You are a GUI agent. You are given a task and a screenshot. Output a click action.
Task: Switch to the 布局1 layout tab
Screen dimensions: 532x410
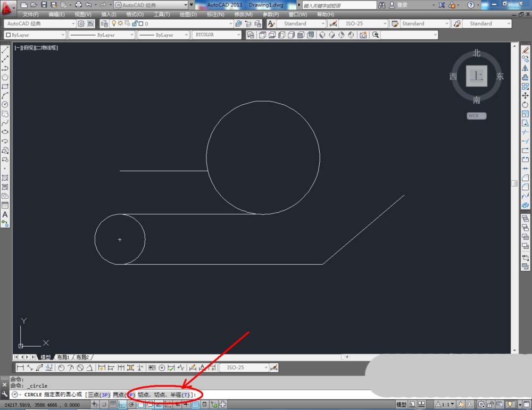point(63,357)
